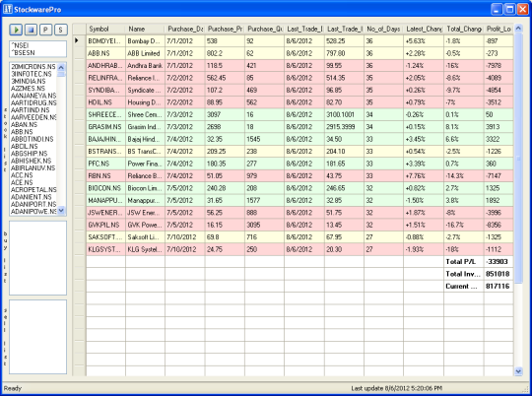
Task: Select ACC.NS in stock list
Action: 22,175
